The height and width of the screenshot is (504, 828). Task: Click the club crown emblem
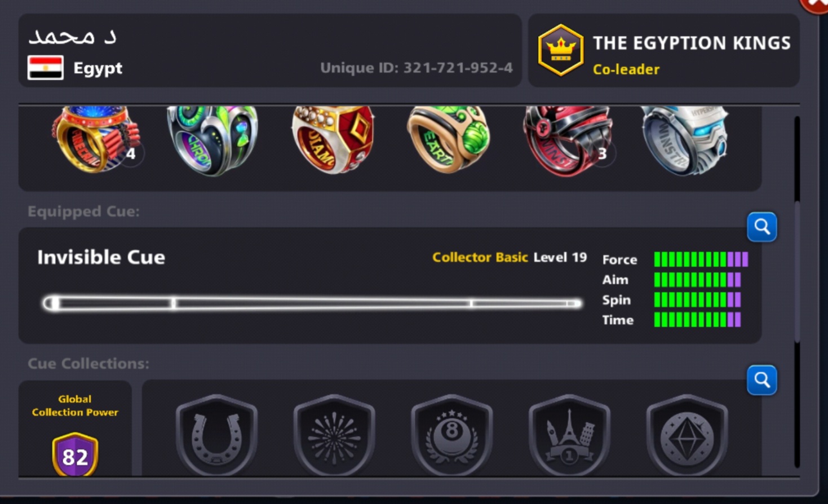(x=560, y=50)
